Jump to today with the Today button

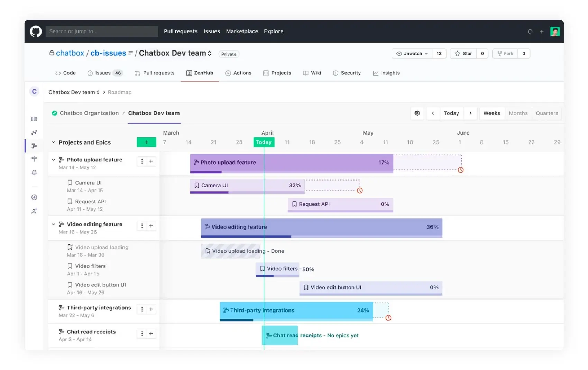(x=451, y=113)
